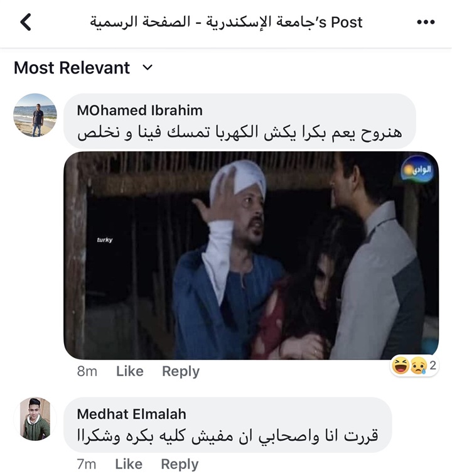
Task: Click the 8m comment timestamp
Action: point(87,371)
